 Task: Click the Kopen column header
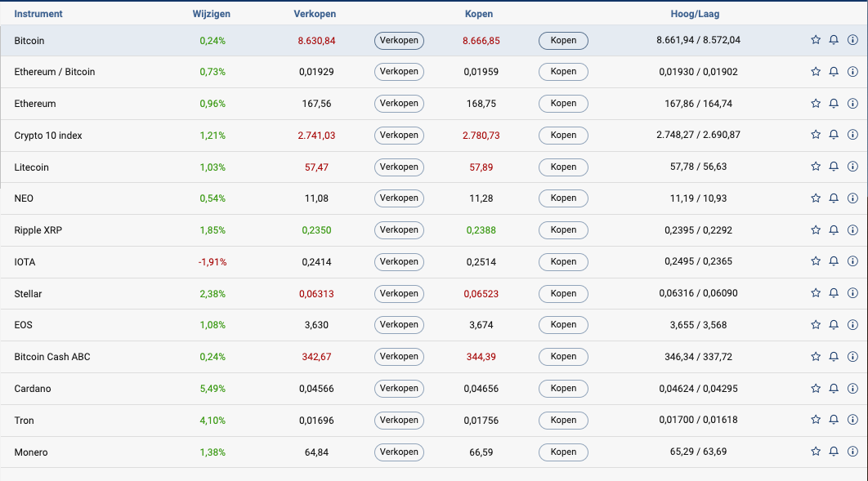click(479, 14)
